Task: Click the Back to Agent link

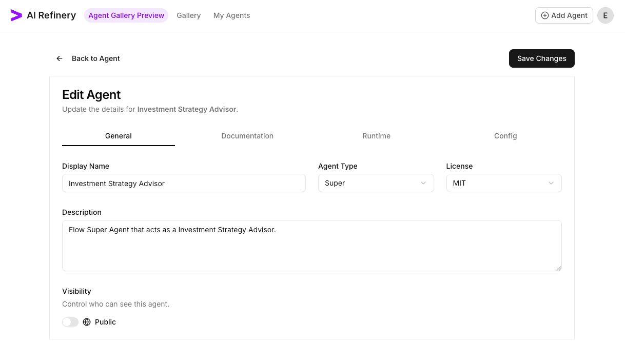Action: click(95, 58)
